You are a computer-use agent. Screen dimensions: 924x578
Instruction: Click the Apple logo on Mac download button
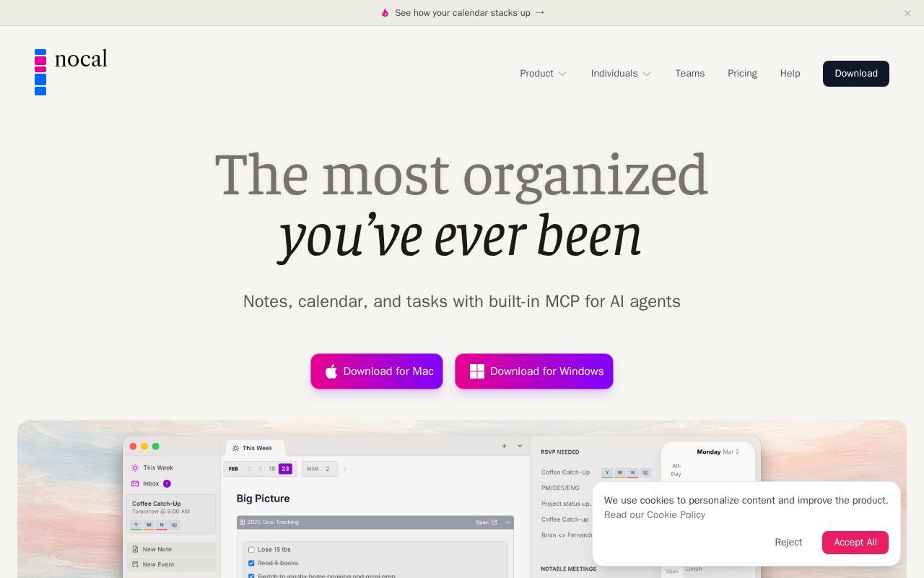point(331,371)
